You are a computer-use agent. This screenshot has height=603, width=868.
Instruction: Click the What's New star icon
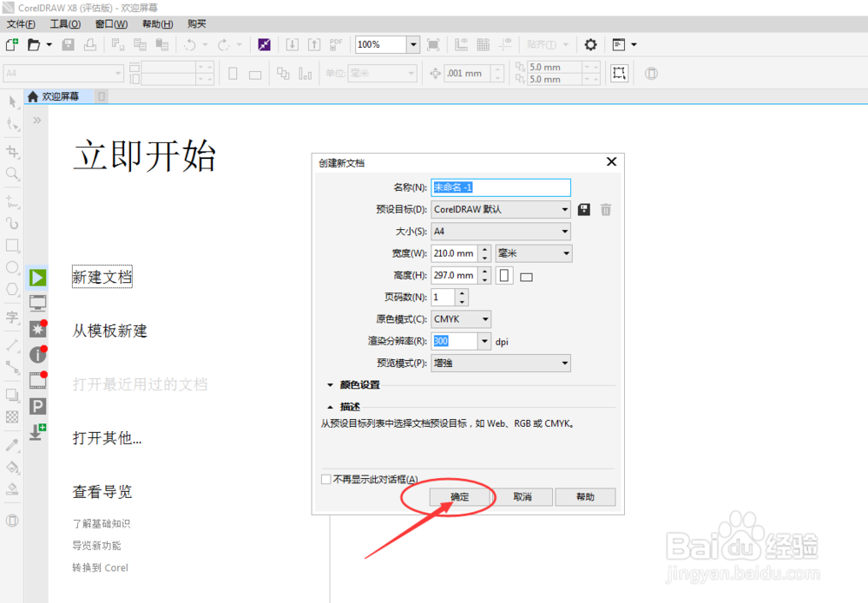37,329
